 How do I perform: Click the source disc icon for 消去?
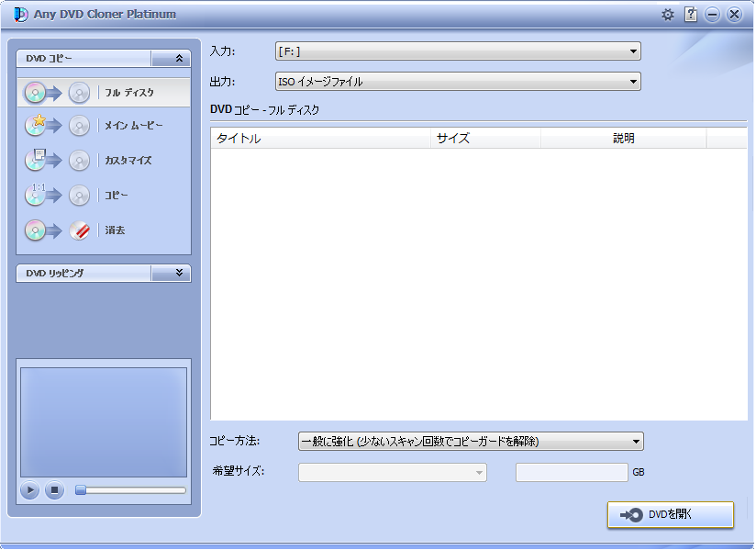[35, 230]
